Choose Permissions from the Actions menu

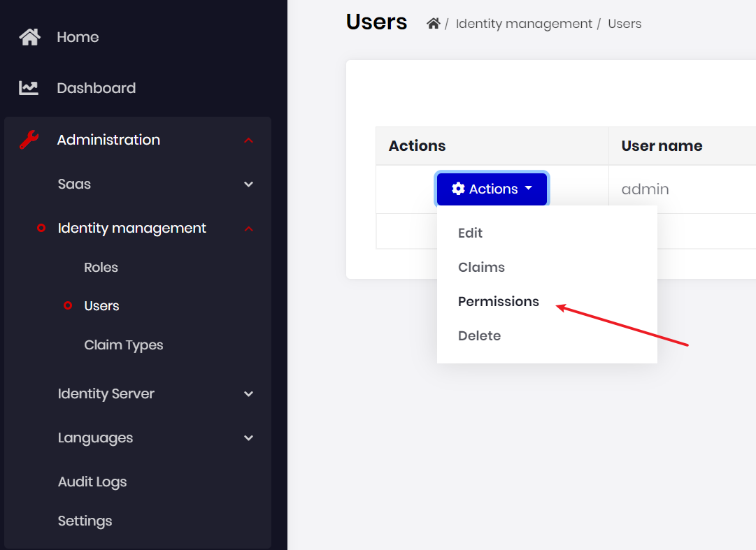coord(499,301)
